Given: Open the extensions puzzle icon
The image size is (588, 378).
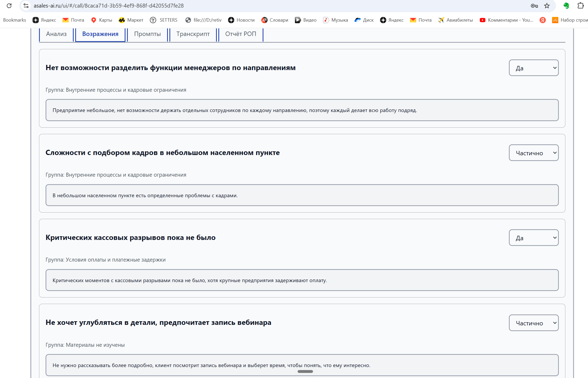Looking at the screenshot, I should click(x=580, y=5).
